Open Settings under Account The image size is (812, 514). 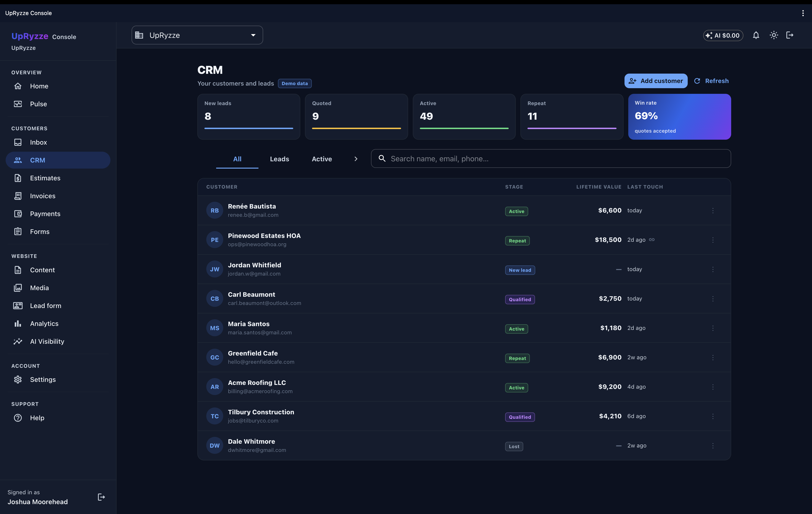(x=58, y=380)
